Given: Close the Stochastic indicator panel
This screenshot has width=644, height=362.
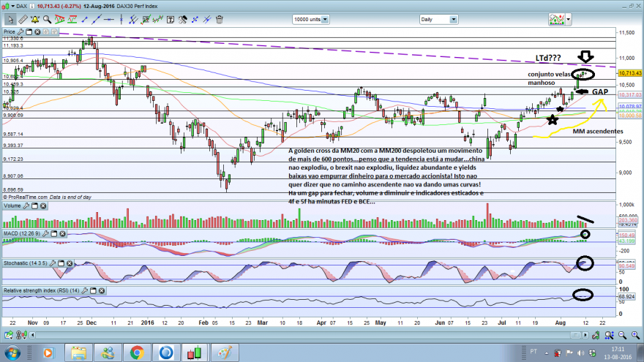Looking at the screenshot, I should tap(70, 263).
